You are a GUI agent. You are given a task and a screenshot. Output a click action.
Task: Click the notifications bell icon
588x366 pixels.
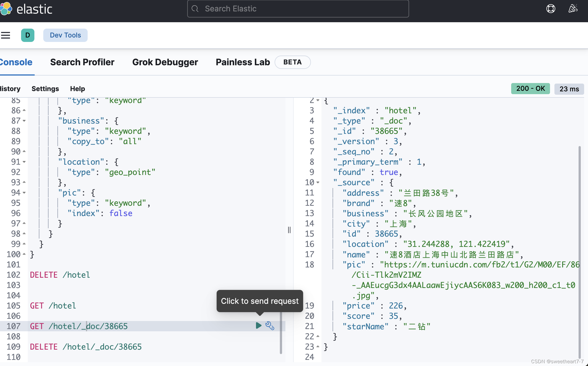pos(572,8)
